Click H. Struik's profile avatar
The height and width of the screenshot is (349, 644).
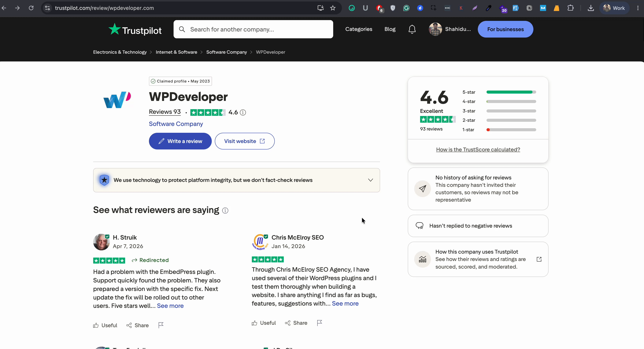[x=101, y=242]
